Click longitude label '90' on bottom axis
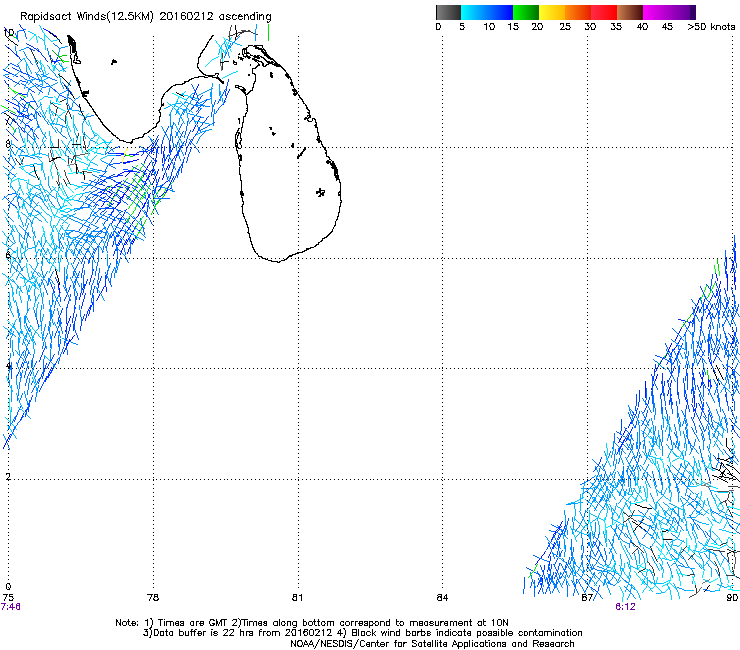 732,598
